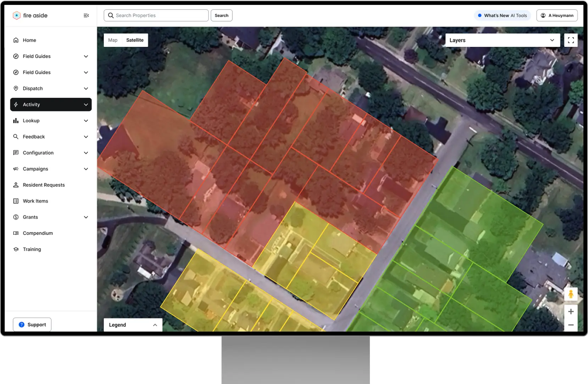The width and height of the screenshot is (588, 384).
Task: Expand the Feedback menu chevron
Action: click(x=86, y=137)
